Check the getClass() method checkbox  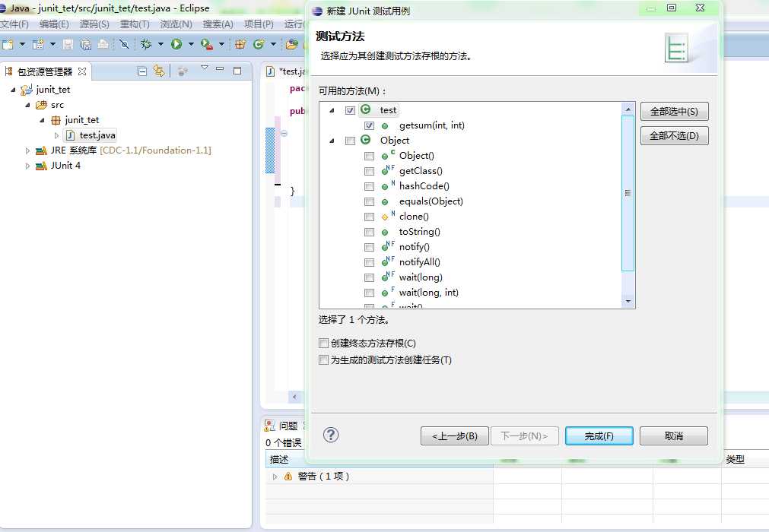point(370,172)
